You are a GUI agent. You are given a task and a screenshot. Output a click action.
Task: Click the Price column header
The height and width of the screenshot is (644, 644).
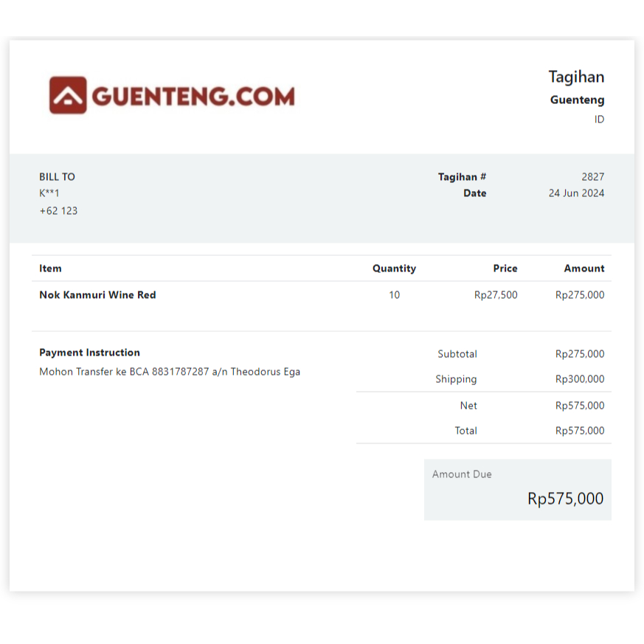[x=505, y=269]
